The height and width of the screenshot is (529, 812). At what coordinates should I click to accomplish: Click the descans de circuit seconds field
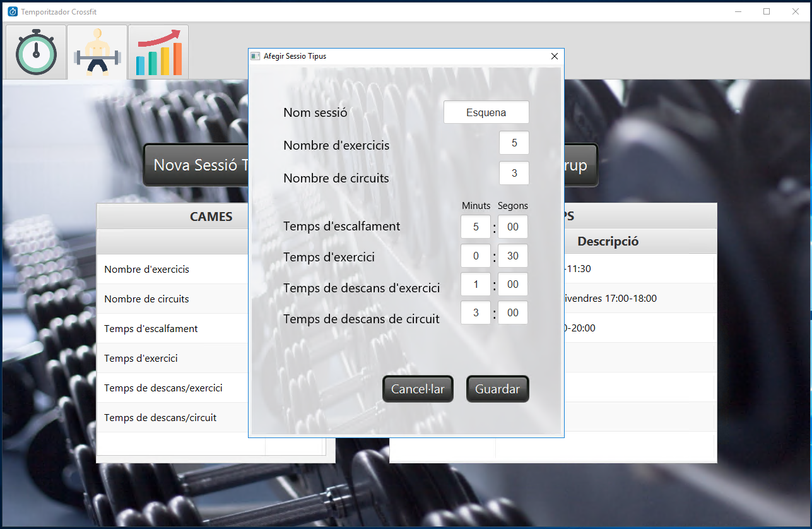[x=513, y=312]
